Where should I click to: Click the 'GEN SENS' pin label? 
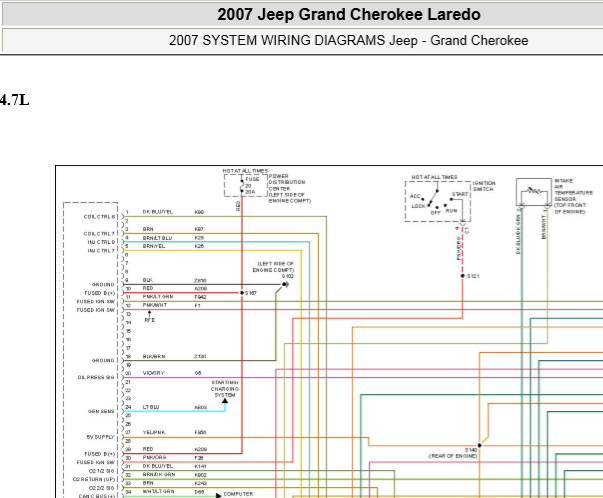[101, 411]
